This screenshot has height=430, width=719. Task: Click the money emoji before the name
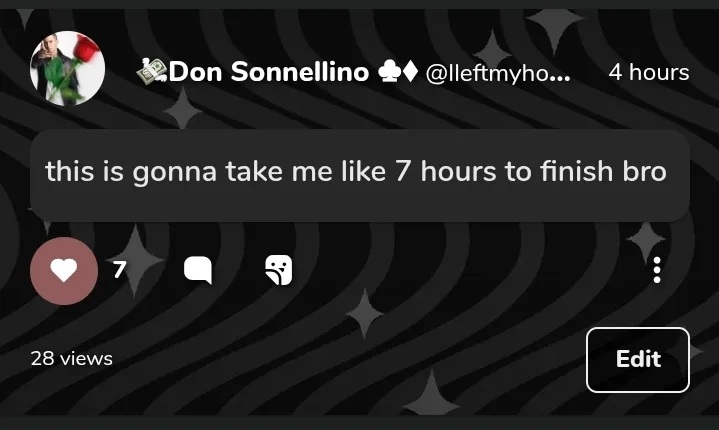pos(151,72)
